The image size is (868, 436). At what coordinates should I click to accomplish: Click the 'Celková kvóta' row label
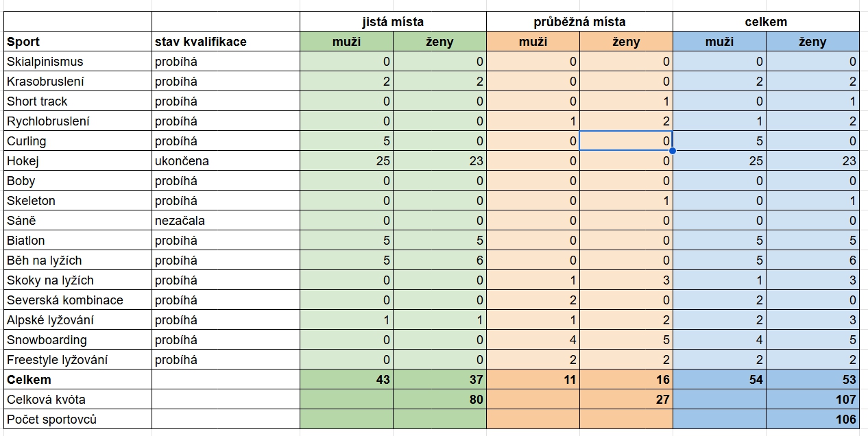point(78,400)
